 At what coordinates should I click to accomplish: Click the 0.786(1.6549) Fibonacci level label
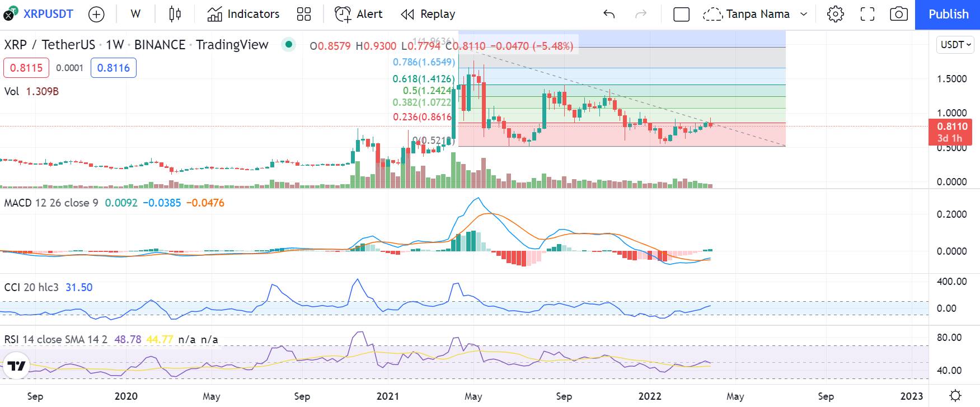coord(424,62)
